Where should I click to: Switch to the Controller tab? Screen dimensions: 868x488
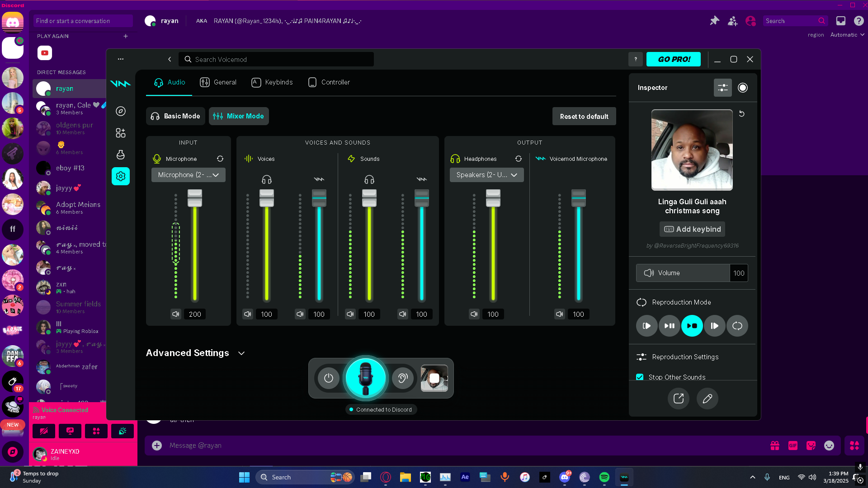tap(329, 82)
